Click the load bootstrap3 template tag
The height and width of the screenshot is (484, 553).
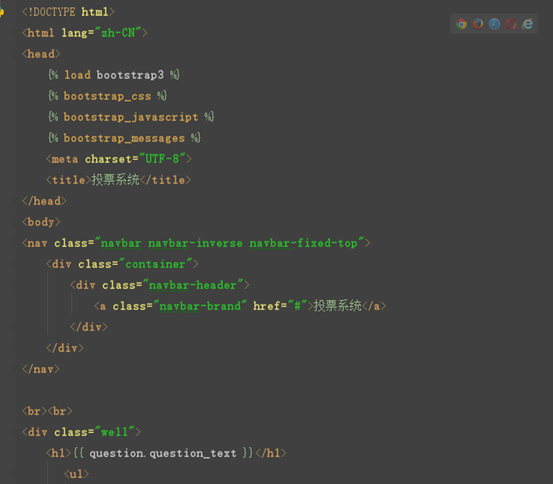point(114,75)
